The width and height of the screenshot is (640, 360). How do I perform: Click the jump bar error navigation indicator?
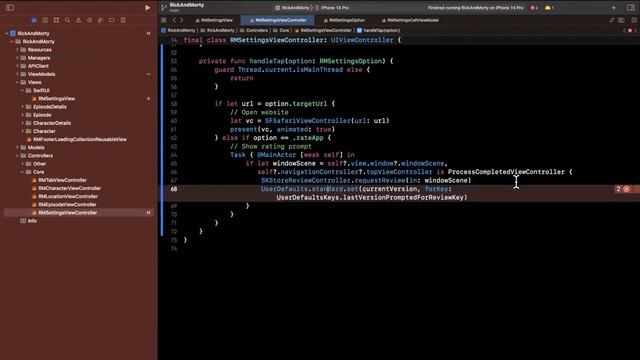point(630,31)
